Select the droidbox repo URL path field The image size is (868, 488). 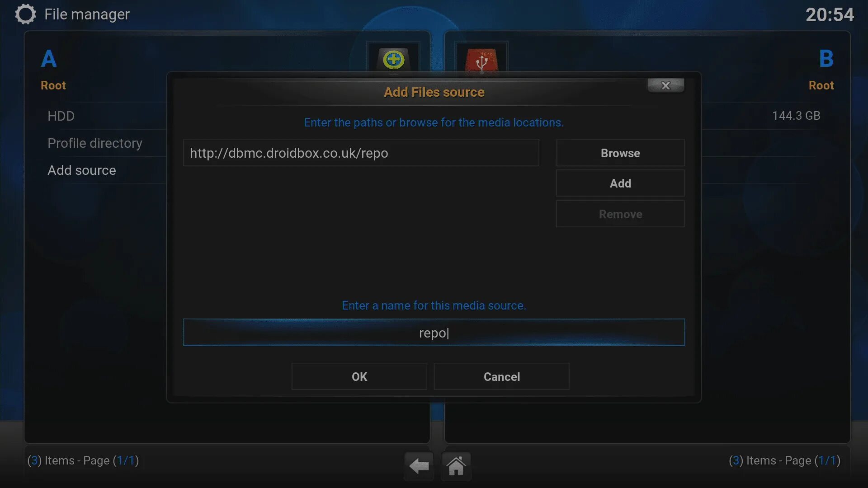pos(361,153)
